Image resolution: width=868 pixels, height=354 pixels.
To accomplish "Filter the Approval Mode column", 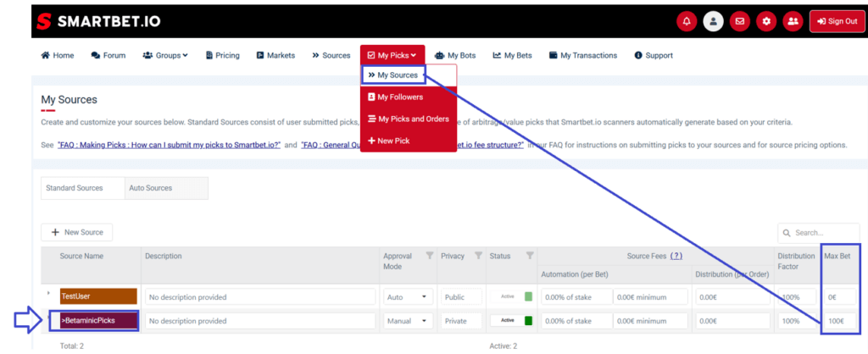I will click(x=429, y=256).
